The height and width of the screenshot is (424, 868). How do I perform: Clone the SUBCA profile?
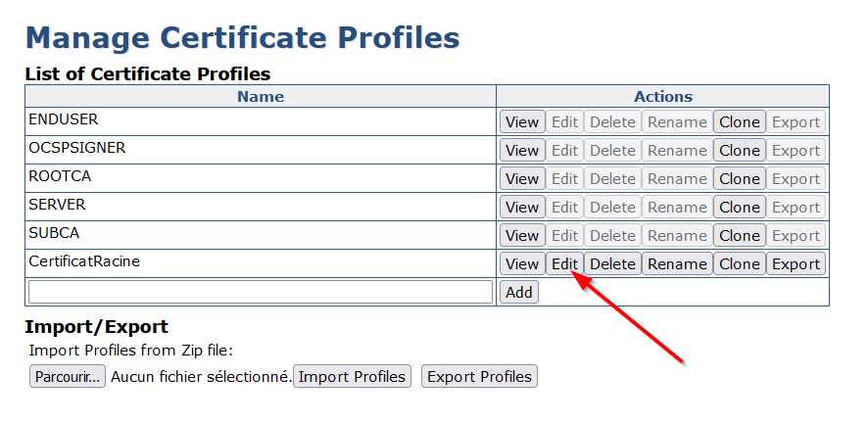coord(739,236)
